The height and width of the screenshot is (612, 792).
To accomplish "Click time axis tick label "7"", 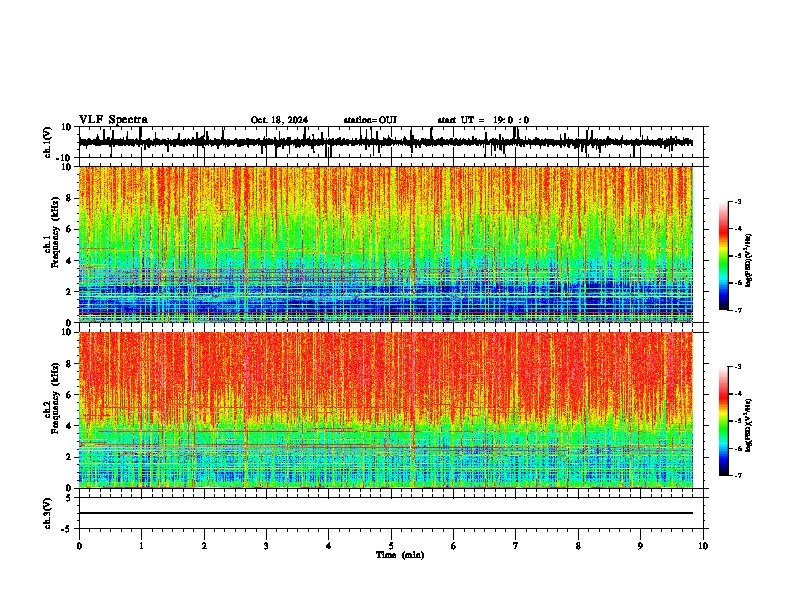I will click(x=516, y=546).
